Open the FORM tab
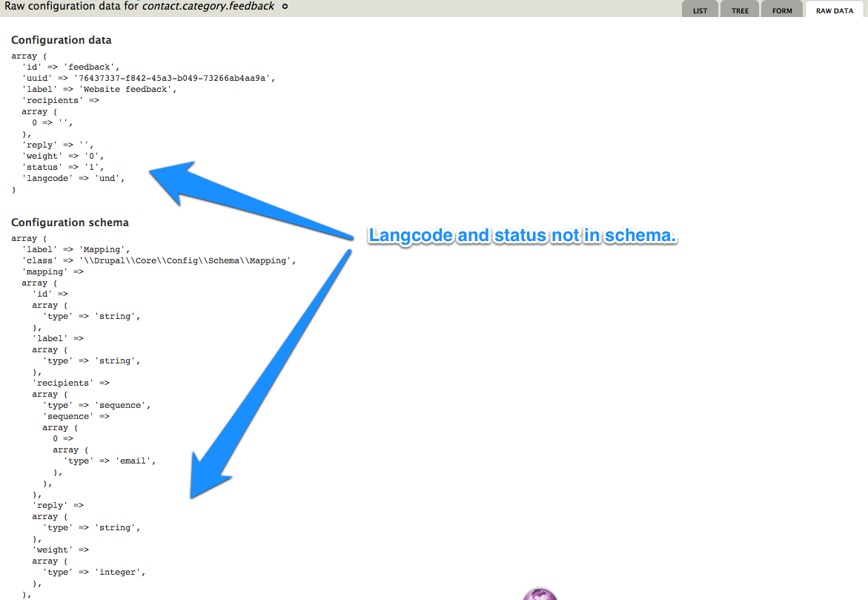 pyautogui.click(x=781, y=10)
